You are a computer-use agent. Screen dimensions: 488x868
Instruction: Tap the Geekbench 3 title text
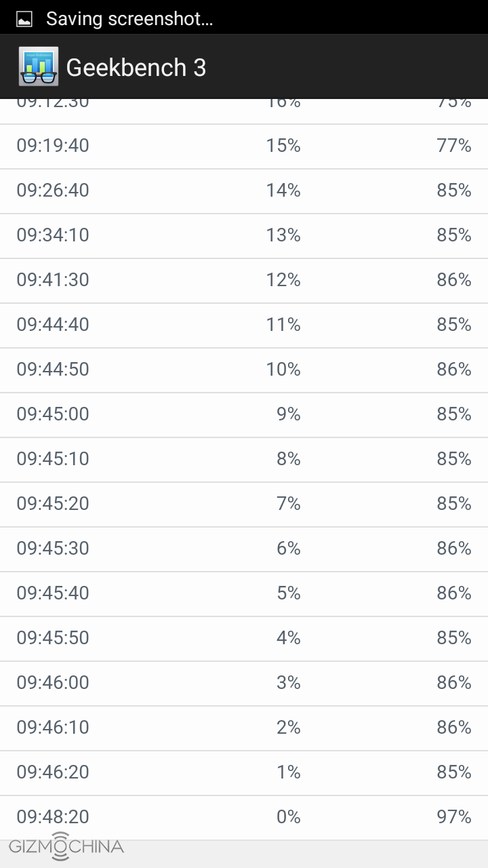(x=136, y=67)
